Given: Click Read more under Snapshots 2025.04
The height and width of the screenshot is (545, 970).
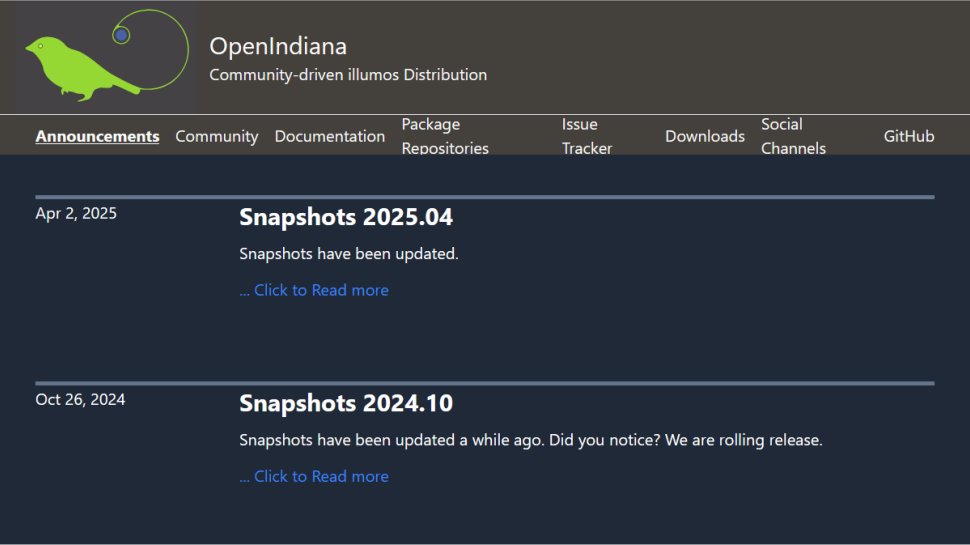Looking at the screenshot, I should [x=314, y=290].
